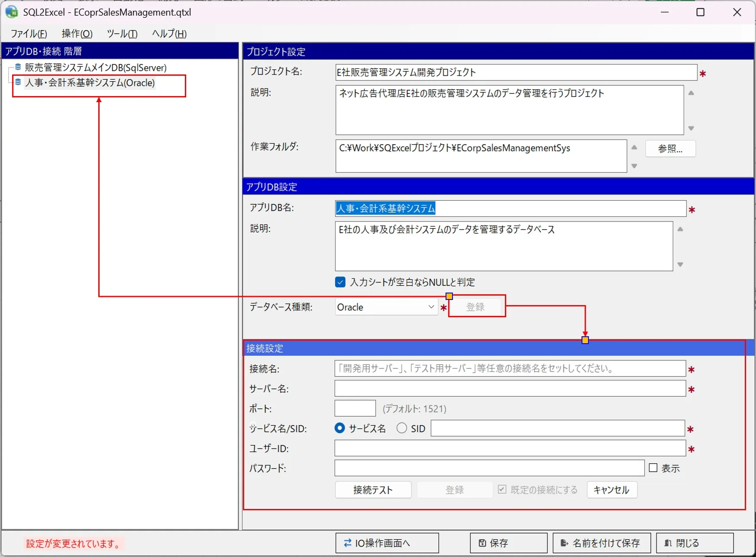Click the database icon beside 販売管理システムメインDB
The width and height of the screenshot is (756, 557).
click(18, 67)
